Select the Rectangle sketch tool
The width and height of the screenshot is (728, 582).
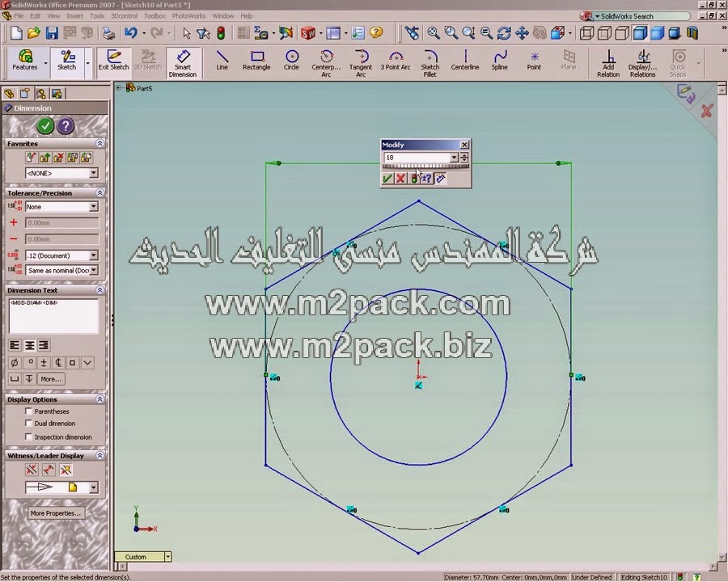[256, 61]
